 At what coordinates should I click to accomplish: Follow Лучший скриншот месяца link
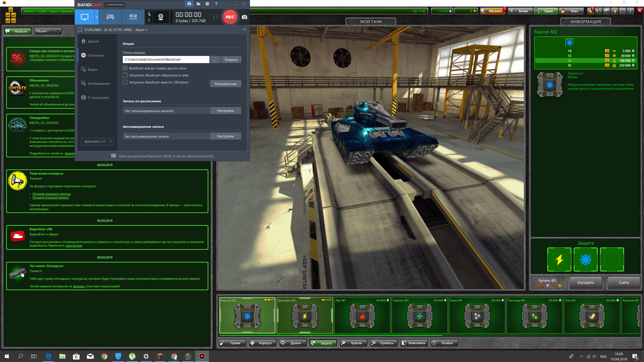point(51,194)
